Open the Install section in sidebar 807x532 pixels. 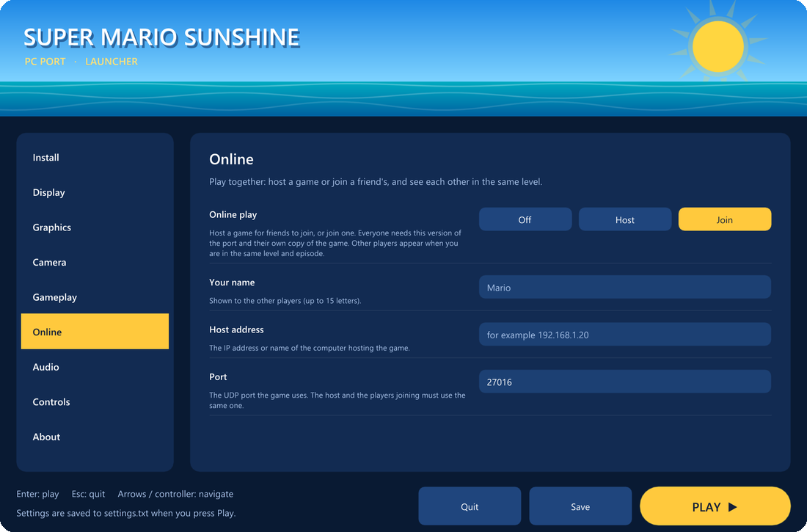pyautogui.click(x=95, y=158)
